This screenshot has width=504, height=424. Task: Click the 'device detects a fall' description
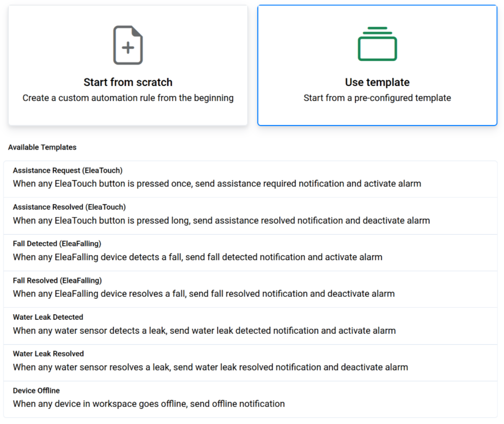coord(197,257)
